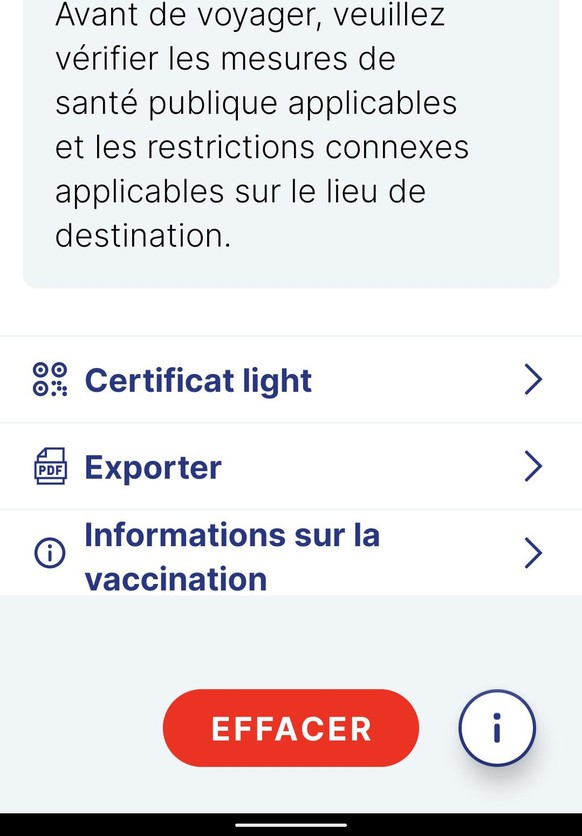Select the Certificat light label
582x836 pixels.
(198, 381)
